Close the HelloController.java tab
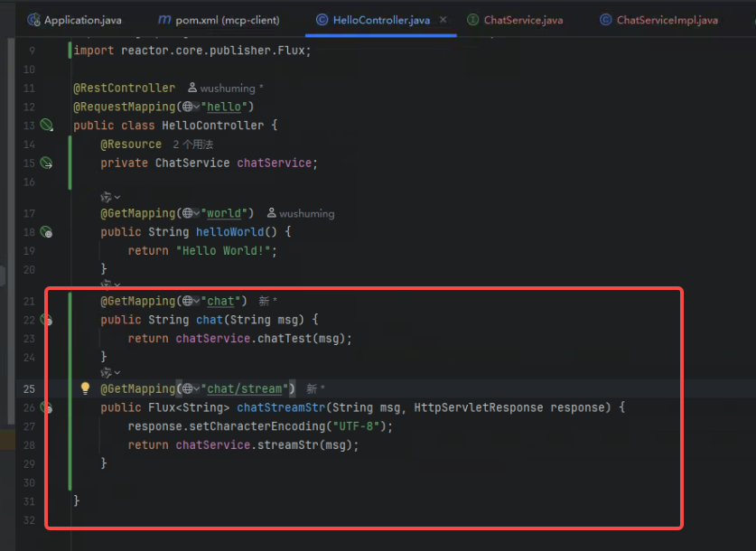Image resolution: width=756 pixels, height=551 pixels. pos(443,20)
